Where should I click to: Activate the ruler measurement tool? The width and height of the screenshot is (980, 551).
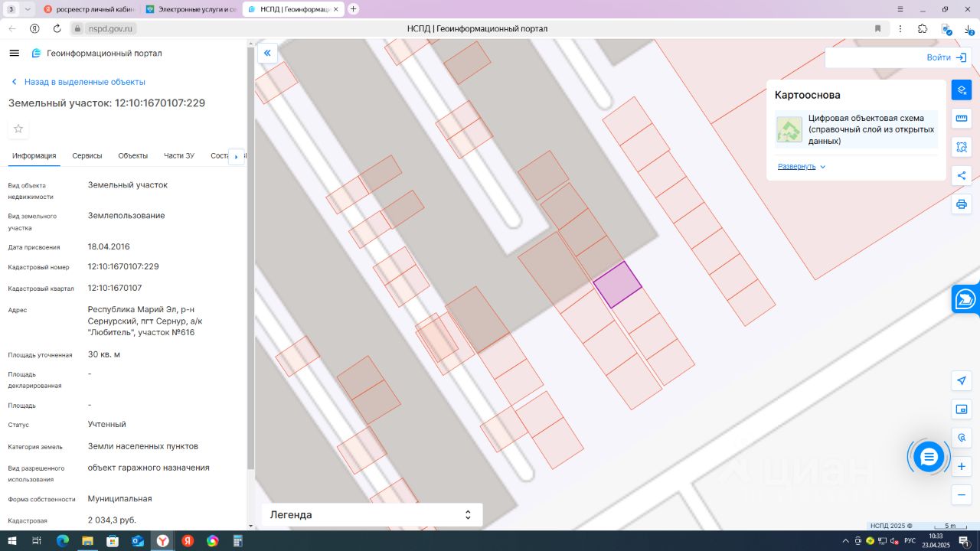[962, 119]
